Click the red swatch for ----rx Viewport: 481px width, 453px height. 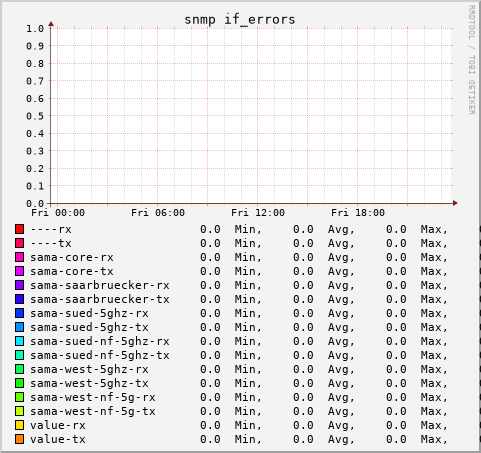point(19,229)
